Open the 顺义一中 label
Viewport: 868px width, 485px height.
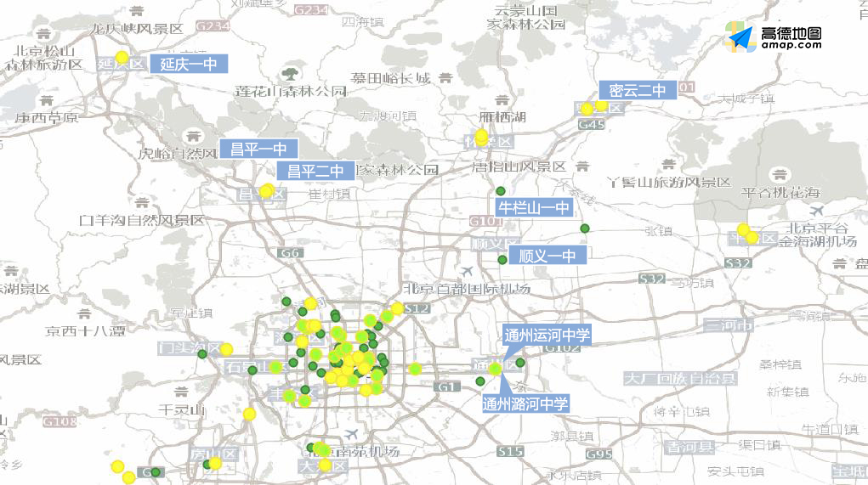click(547, 255)
